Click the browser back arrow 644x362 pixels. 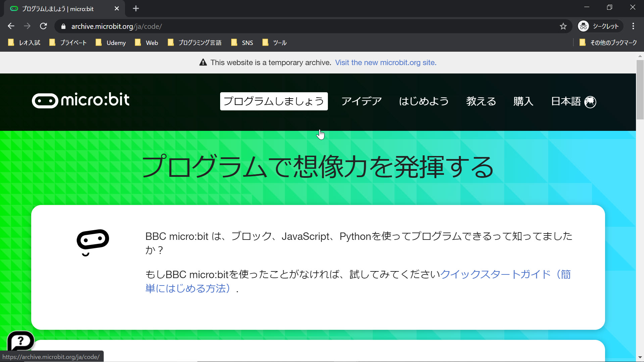(x=11, y=26)
